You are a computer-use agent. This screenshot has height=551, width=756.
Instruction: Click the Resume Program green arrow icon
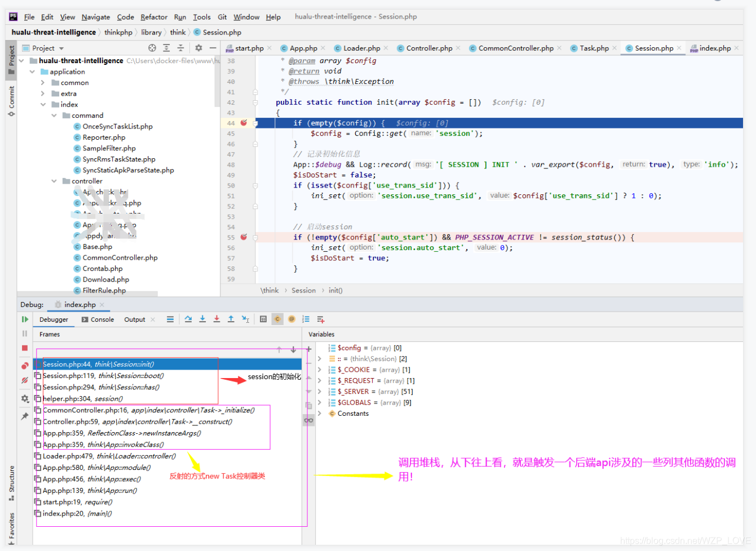(24, 319)
